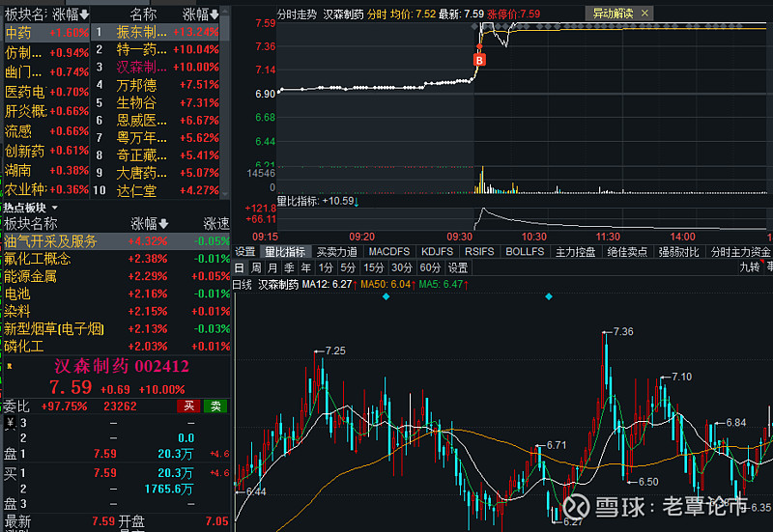Select stock 振东制... ranked first
Viewport: 773px width, 532px height.
coord(156,32)
